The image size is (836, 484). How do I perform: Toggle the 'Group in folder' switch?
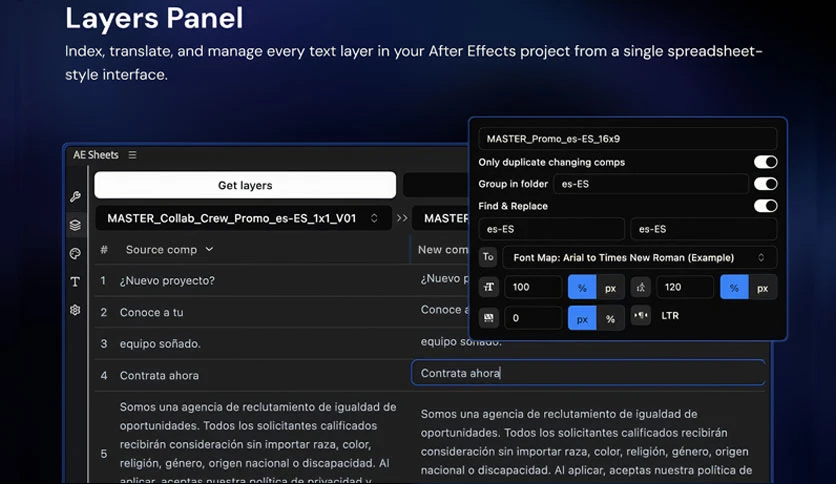coord(765,184)
